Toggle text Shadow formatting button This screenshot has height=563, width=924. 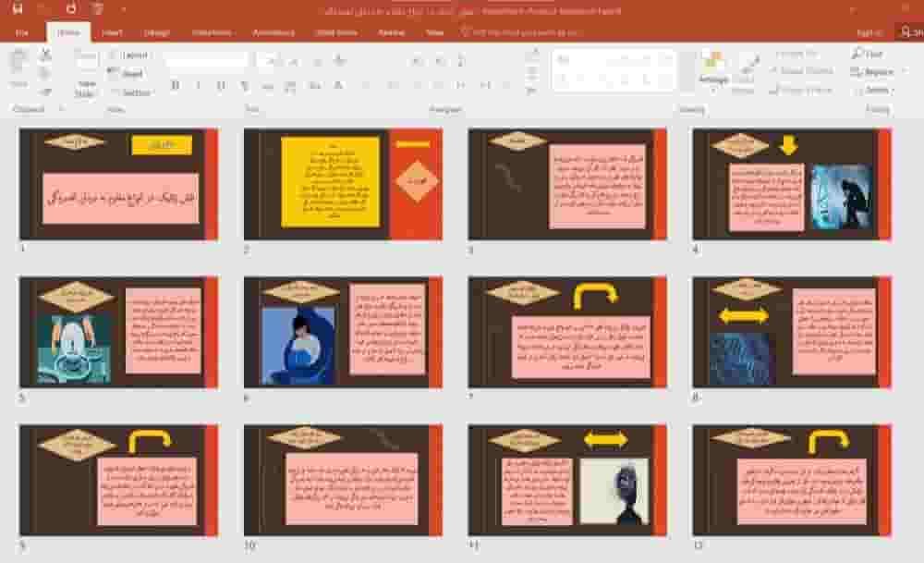pos(244,85)
